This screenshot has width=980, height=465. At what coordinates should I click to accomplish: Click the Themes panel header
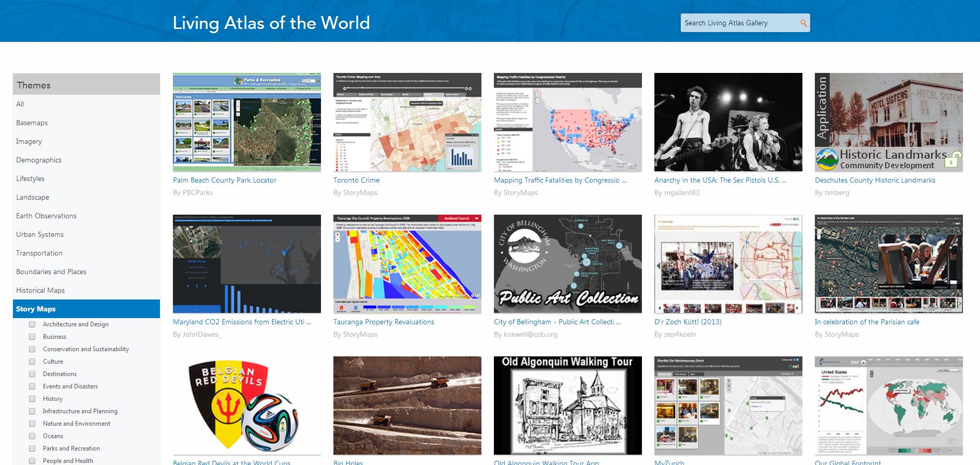(x=86, y=84)
